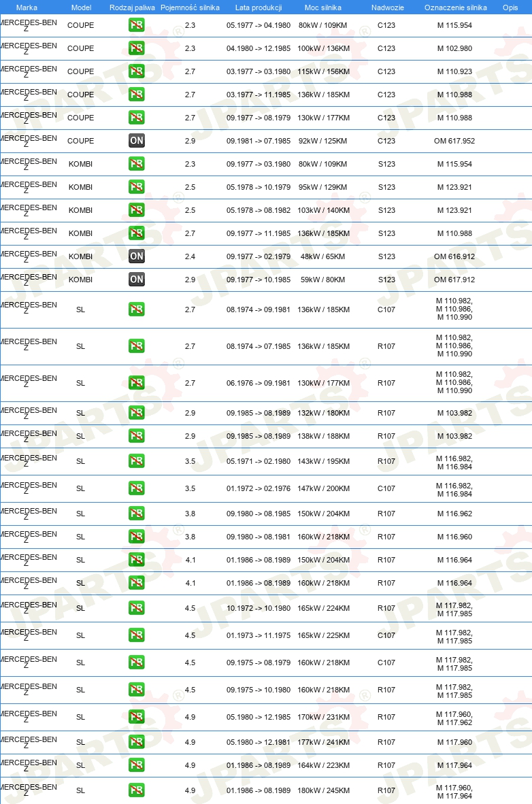Select the Opis column header
Viewport: 532px width, 804px height.
[x=510, y=7]
